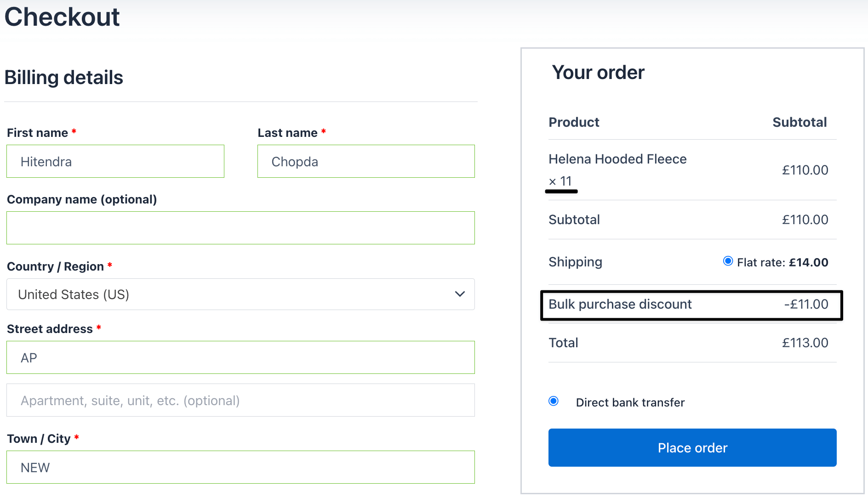Click the Checkout page heading
Viewport: 868px width, 497px height.
coord(62,17)
